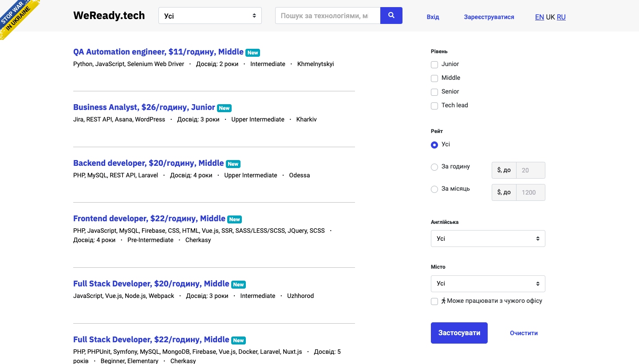639x364 pixels.
Task: Open the category dropdown next to logo
Action: (210, 16)
